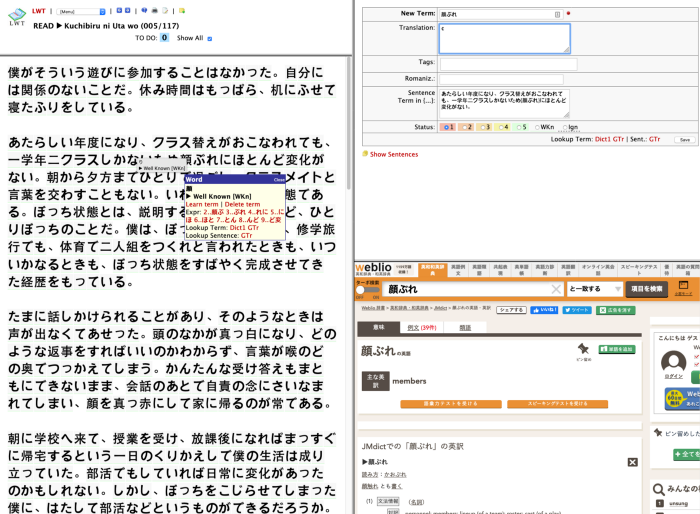Viewport: 700px width, 514px height.
Task: Click the Weblio logo
Action: tap(373, 268)
